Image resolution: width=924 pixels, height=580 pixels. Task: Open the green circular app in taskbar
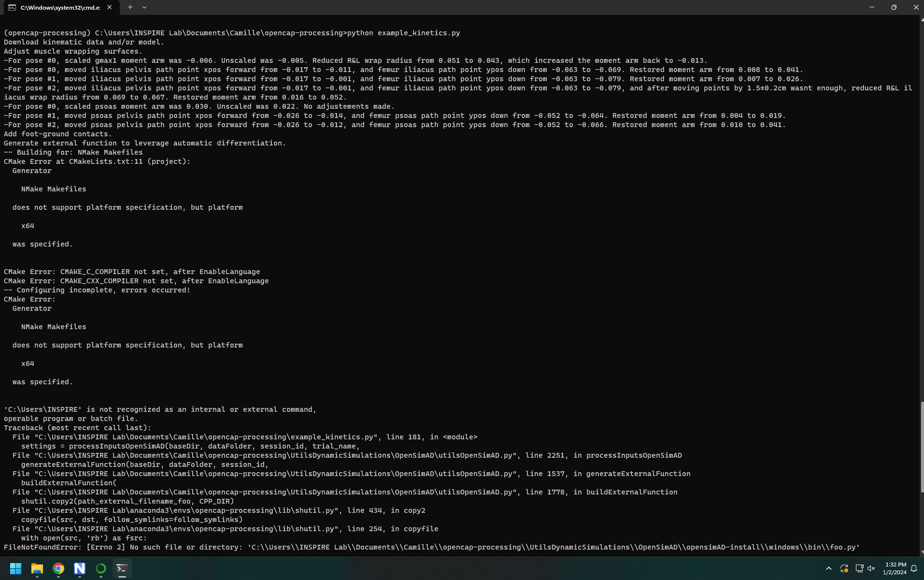coord(101,568)
